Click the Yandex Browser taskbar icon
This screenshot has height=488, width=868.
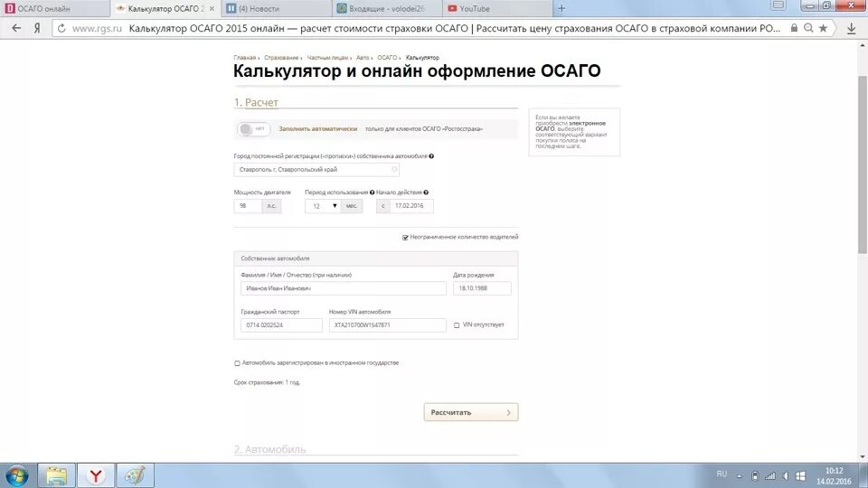[x=96, y=475]
